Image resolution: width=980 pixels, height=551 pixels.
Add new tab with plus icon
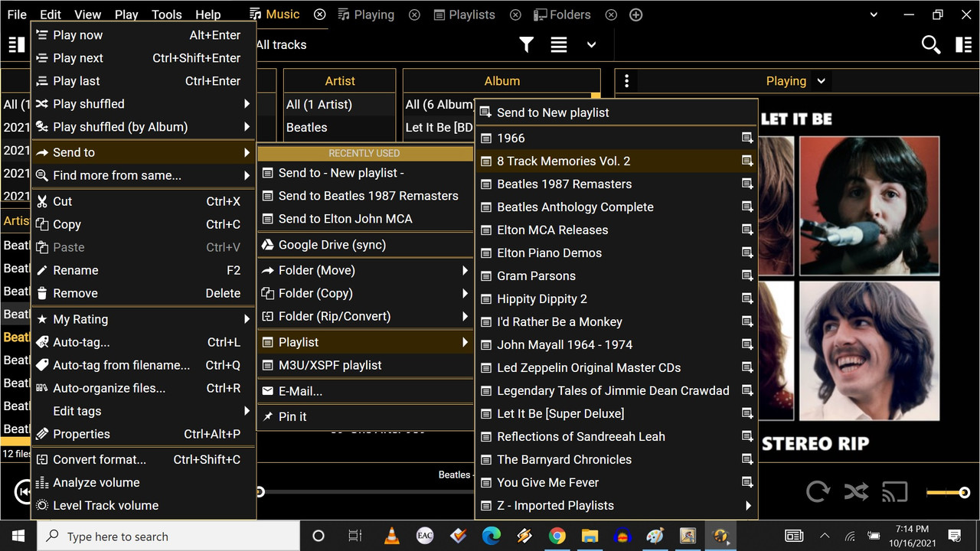coord(635,15)
